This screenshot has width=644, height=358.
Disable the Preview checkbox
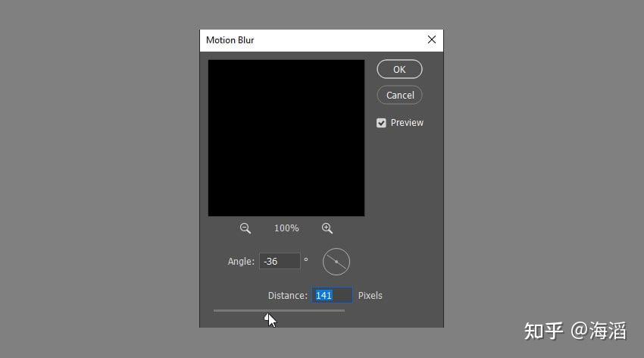coord(381,123)
